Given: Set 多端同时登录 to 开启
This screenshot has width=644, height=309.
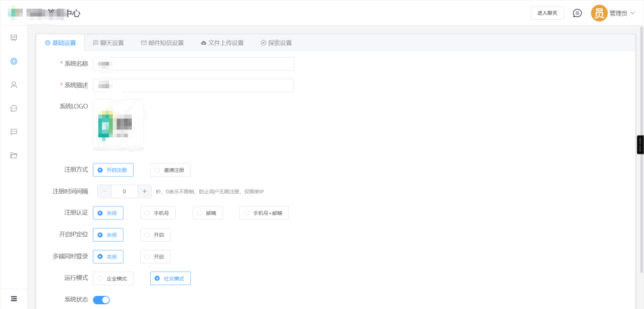Looking at the screenshot, I should click(155, 257).
